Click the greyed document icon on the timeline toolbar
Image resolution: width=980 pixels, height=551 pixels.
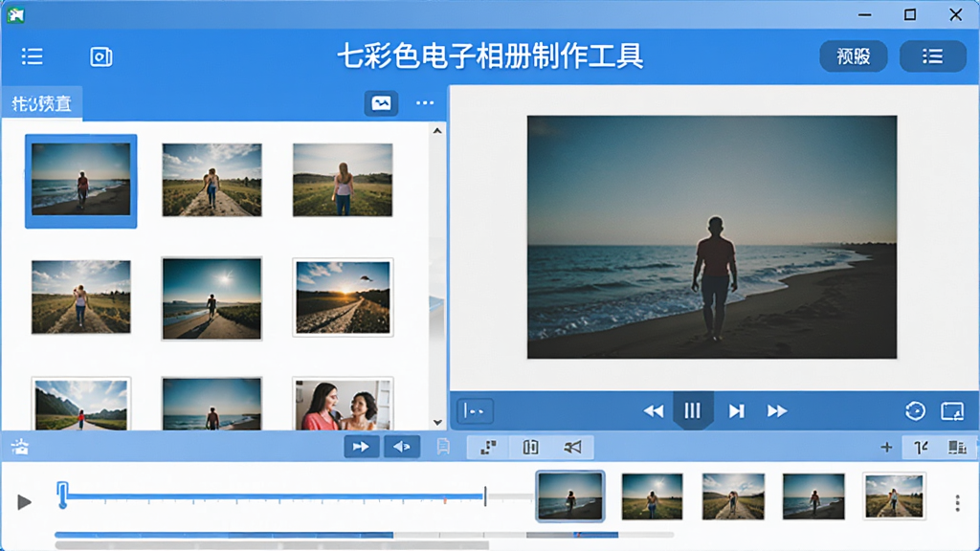443,447
